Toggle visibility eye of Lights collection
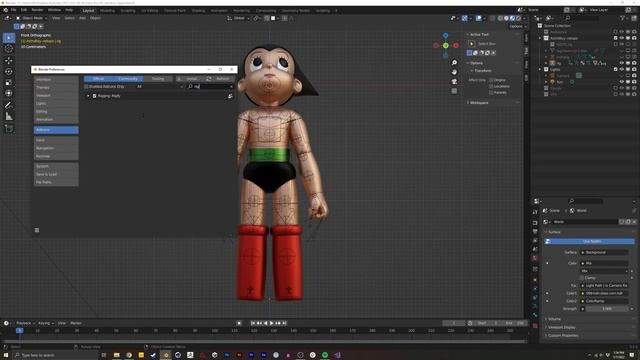 click(621, 69)
